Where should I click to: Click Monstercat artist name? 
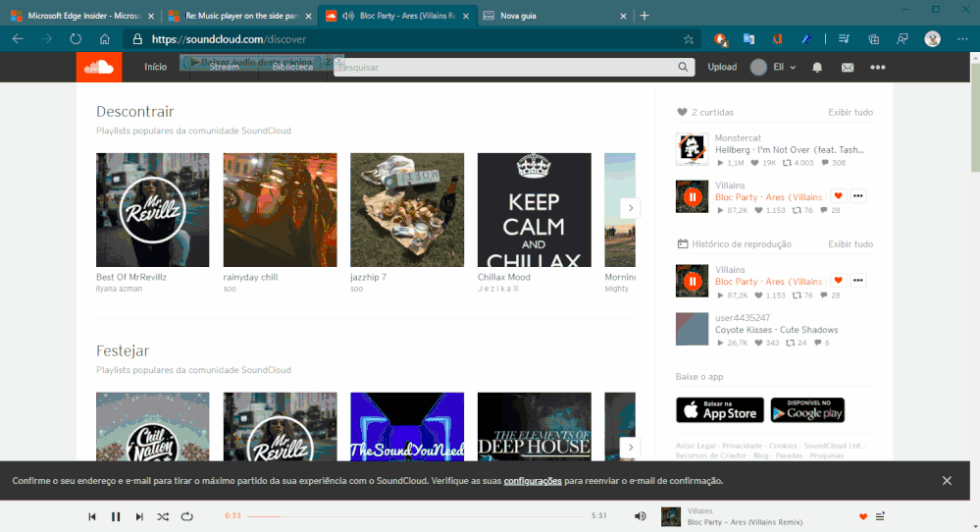738,138
